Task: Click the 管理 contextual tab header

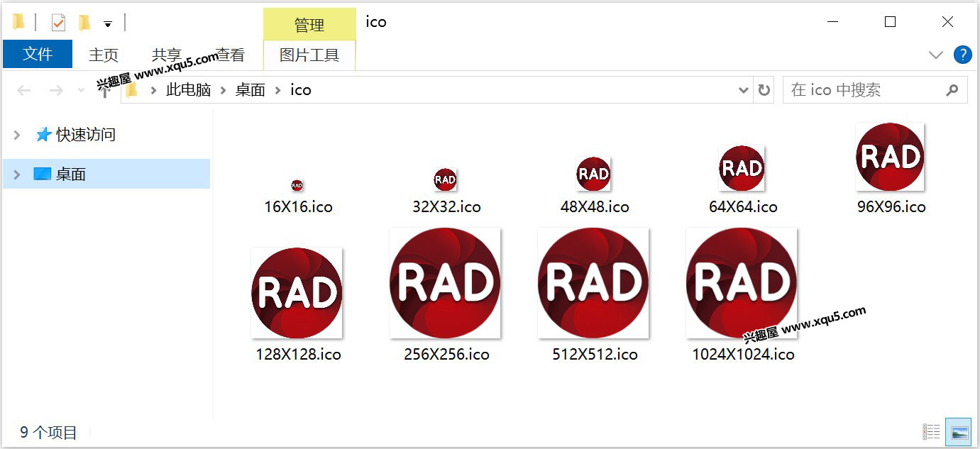Action: [309, 25]
